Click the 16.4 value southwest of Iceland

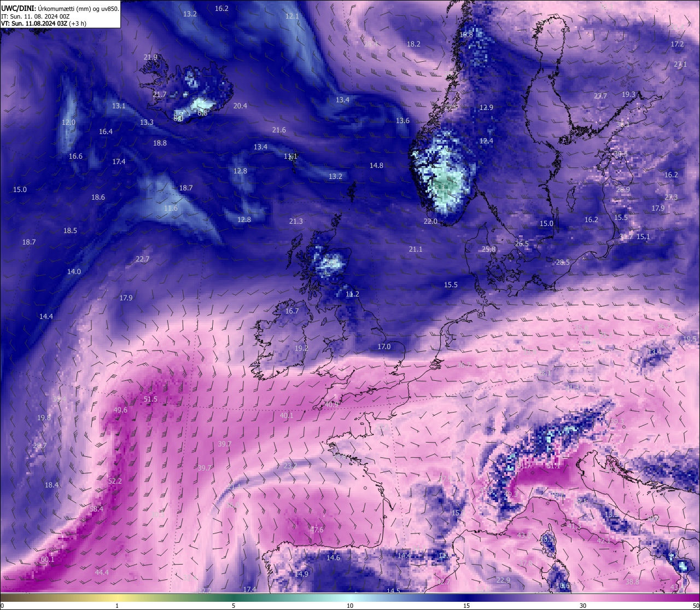point(106,131)
